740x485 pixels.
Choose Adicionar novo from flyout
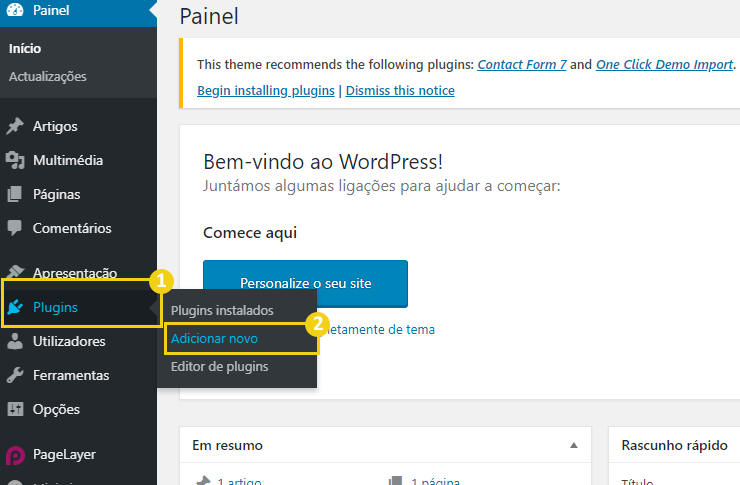pyautogui.click(x=214, y=338)
